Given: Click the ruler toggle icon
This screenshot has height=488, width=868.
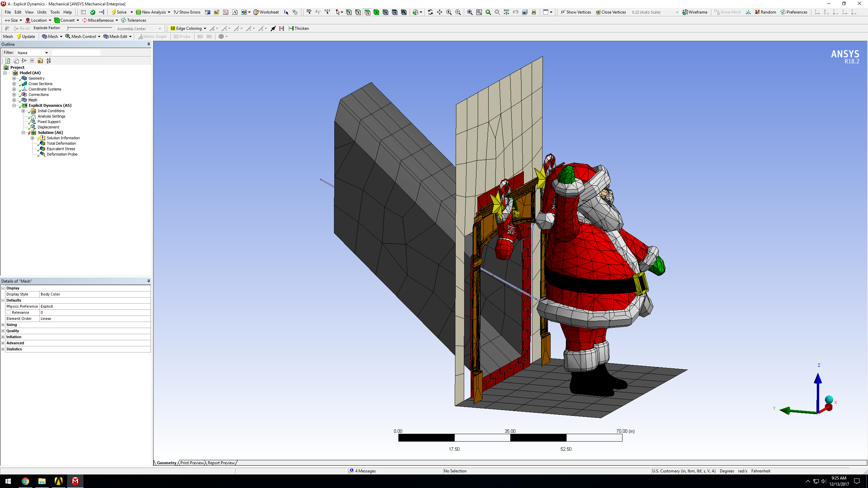Looking at the screenshot, I should [534, 12].
